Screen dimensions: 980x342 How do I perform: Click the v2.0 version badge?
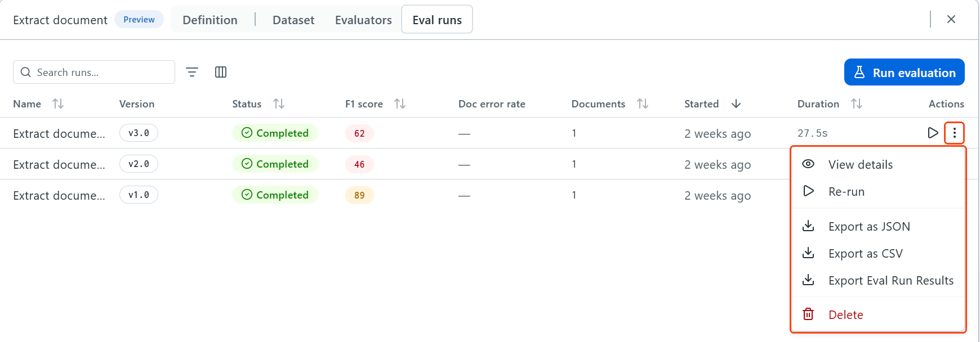pyautogui.click(x=139, y=164)
